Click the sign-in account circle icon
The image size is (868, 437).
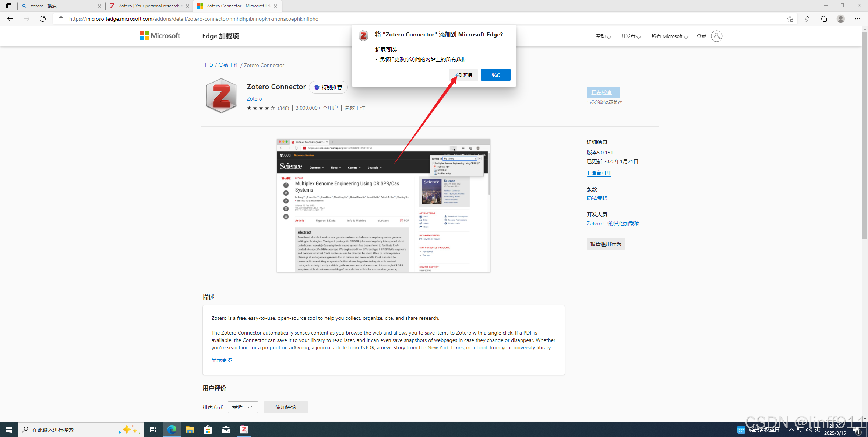[x=716, y=36]
